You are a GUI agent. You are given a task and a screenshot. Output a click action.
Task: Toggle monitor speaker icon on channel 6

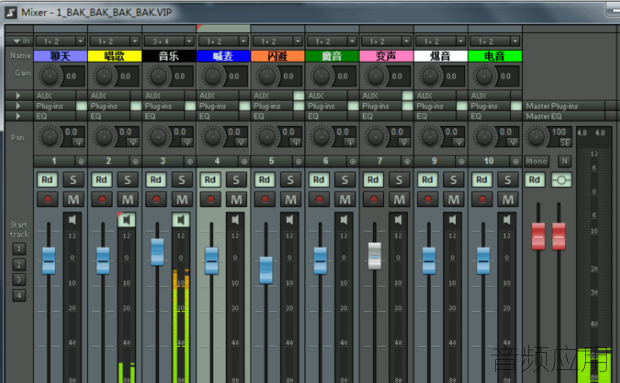pyautogui.click(x=344, y=220)
